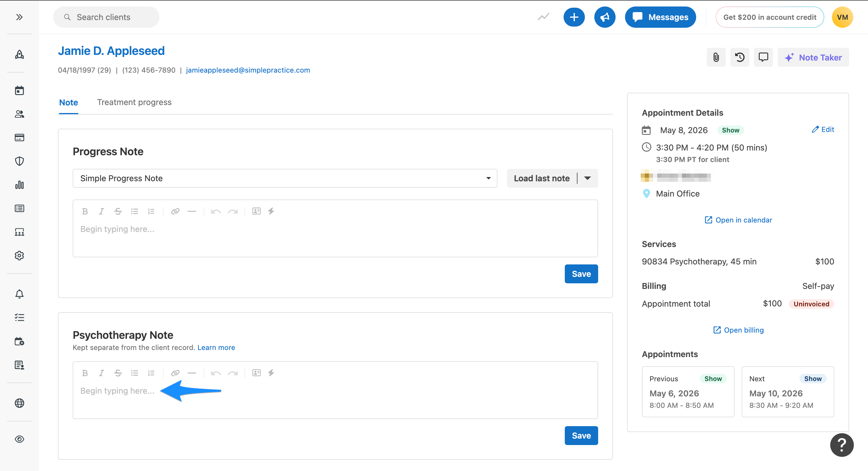The width and height of the screenshot is (868, 471).
Task: Expand the collapsed sidebar with double chevron
Action: 19,17
